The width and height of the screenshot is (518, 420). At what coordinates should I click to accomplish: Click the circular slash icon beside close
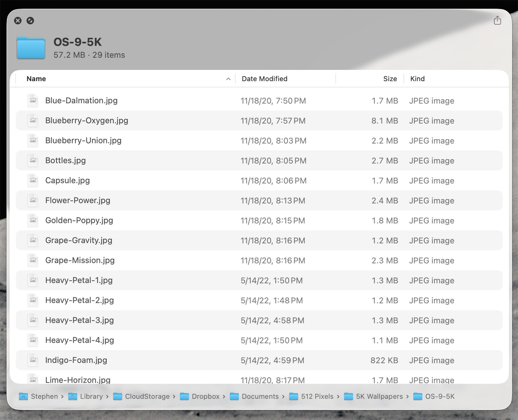pyautogui.click(x=30, y=20)
